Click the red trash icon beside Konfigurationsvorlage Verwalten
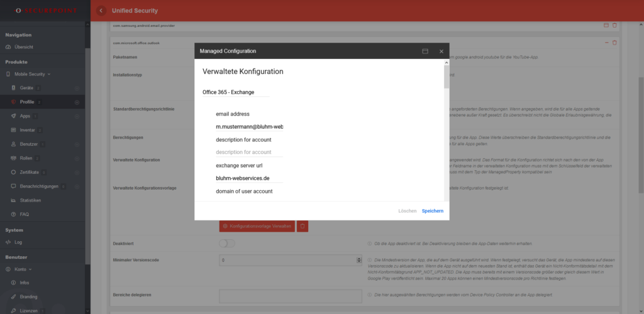 [x=303, y=225]
